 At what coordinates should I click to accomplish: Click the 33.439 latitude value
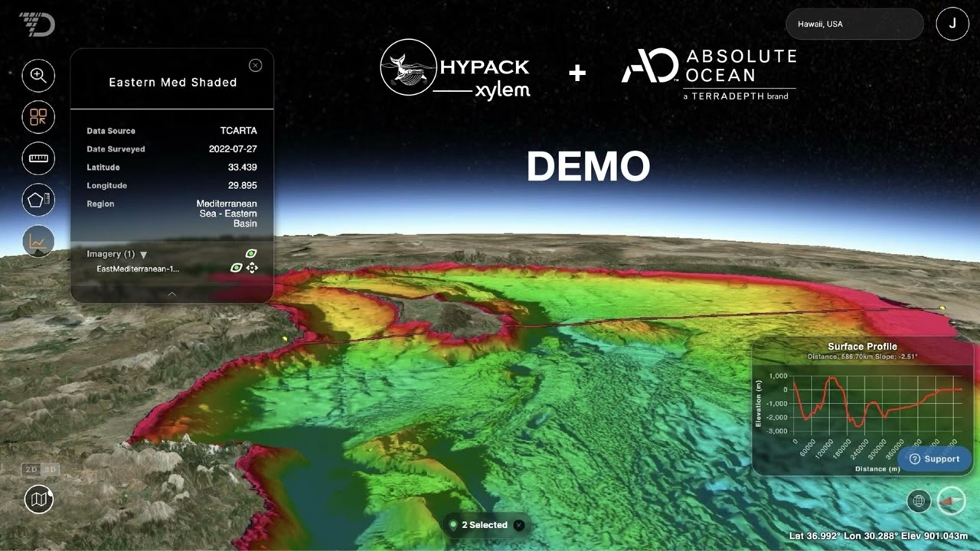pos(243,168)
